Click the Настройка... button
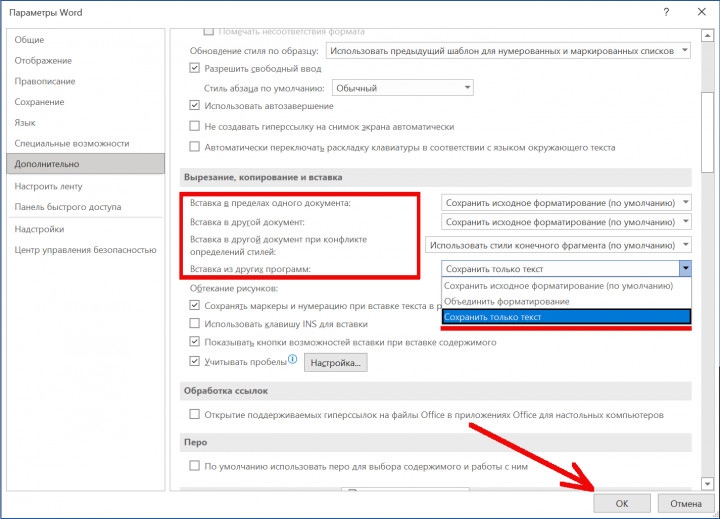 pos(335,362)
